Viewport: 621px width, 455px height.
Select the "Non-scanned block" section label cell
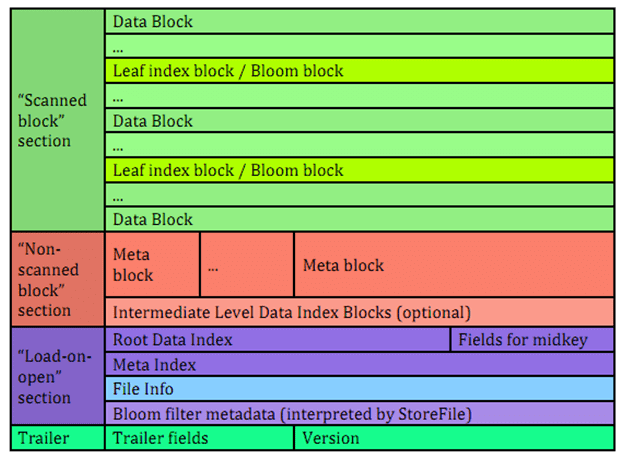coord(57,278)
